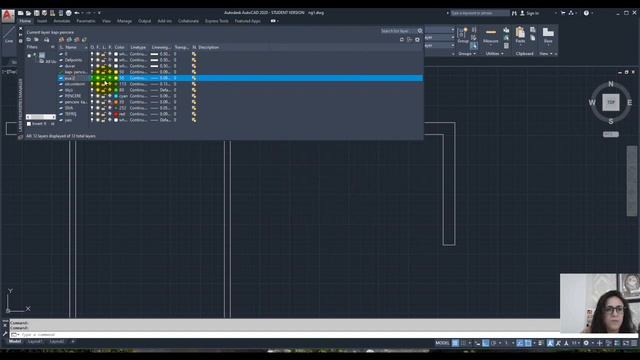Delete the selected layer with Delete Layer icon
This screenshot has height=360, width=640.
pyautogui.click(x=77, y=40)
